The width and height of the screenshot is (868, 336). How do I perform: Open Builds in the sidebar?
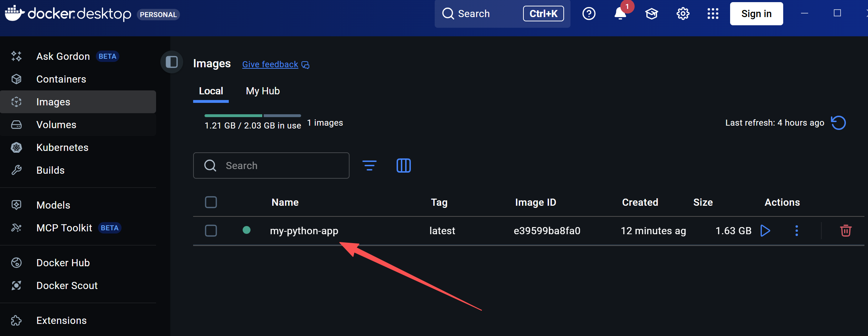click(x=78, y=170)
